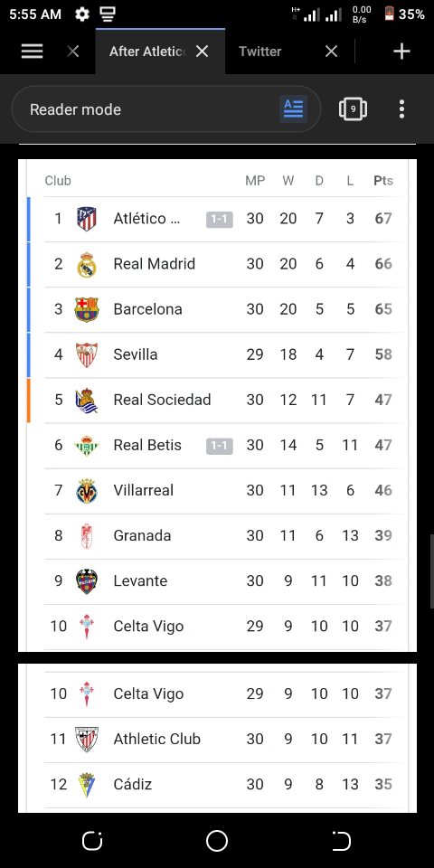This screenshot has width=434, height=868.
Task: Click the Real Madrid club crest
Action: point(87,264)
